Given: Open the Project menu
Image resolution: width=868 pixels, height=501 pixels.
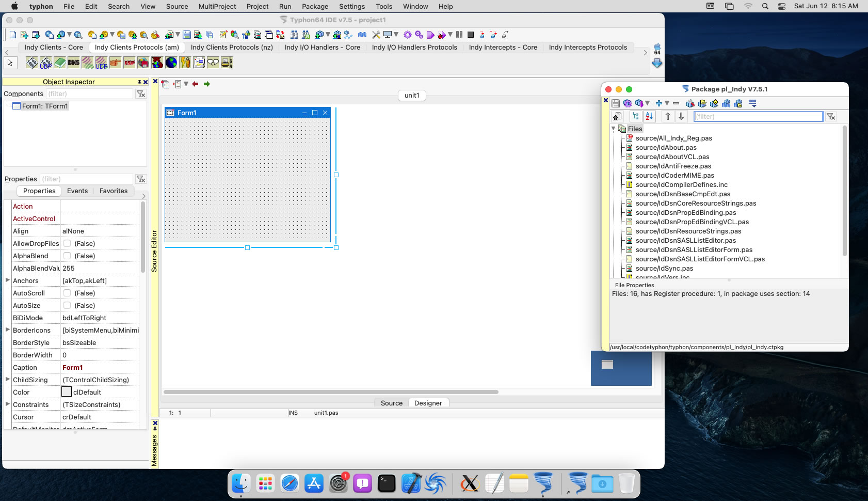Looking at the screenshot, I should click(258, 6).
